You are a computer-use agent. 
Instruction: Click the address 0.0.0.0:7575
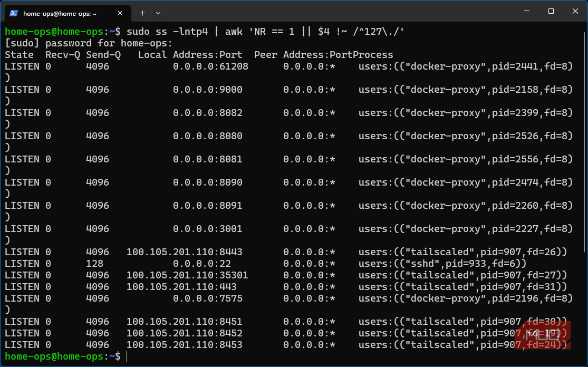(207, 298)
